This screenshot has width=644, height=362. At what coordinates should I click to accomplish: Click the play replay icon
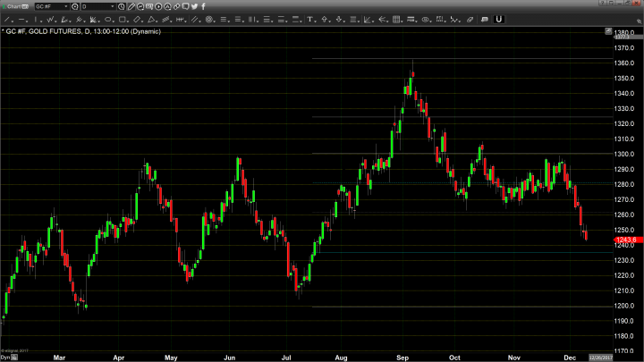(x=158, y=6)
